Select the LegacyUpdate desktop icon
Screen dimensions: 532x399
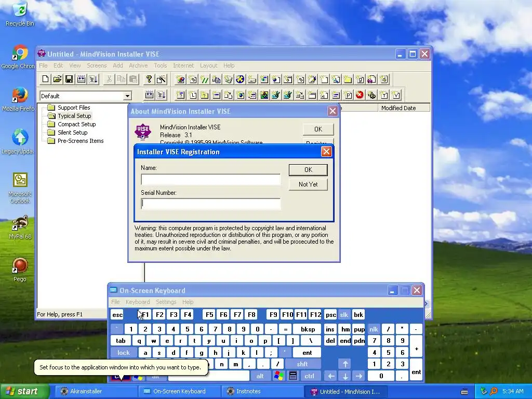pos(19,142)
